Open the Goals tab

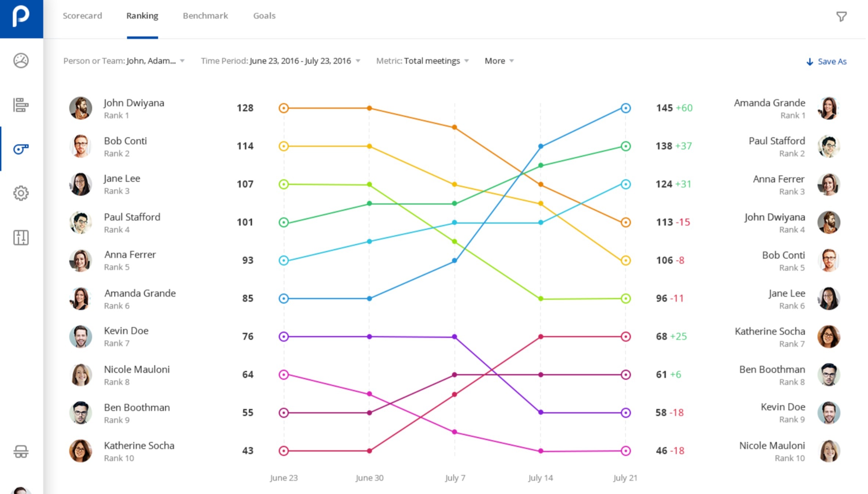[264, 16]
